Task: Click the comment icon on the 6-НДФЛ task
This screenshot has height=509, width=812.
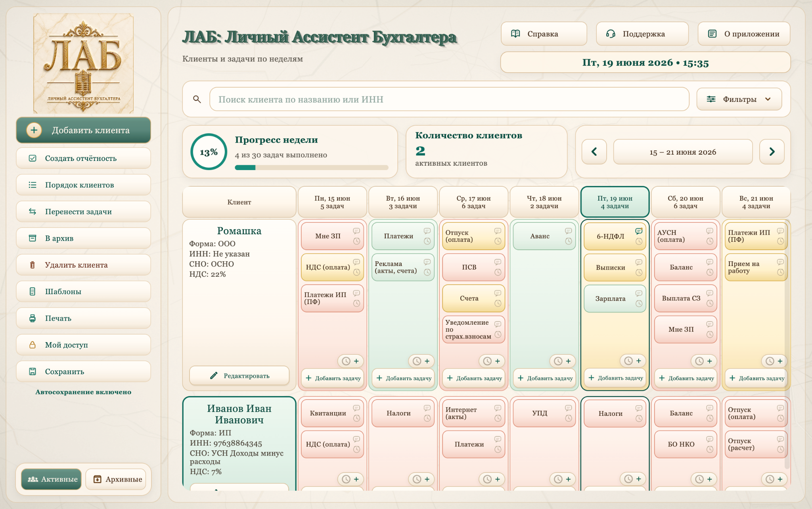Action: [639, 231]
